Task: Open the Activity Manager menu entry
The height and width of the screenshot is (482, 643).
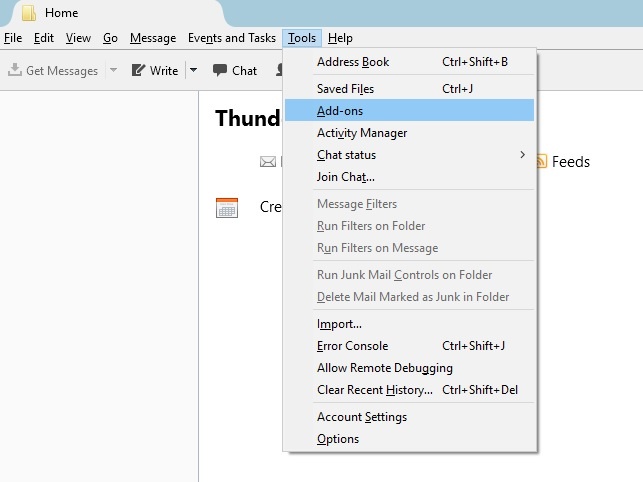Action: coord(362,133)
